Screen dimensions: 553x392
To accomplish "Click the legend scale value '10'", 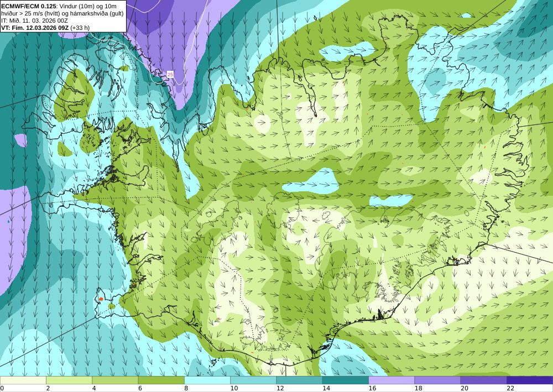I will [x=234, y=388].
